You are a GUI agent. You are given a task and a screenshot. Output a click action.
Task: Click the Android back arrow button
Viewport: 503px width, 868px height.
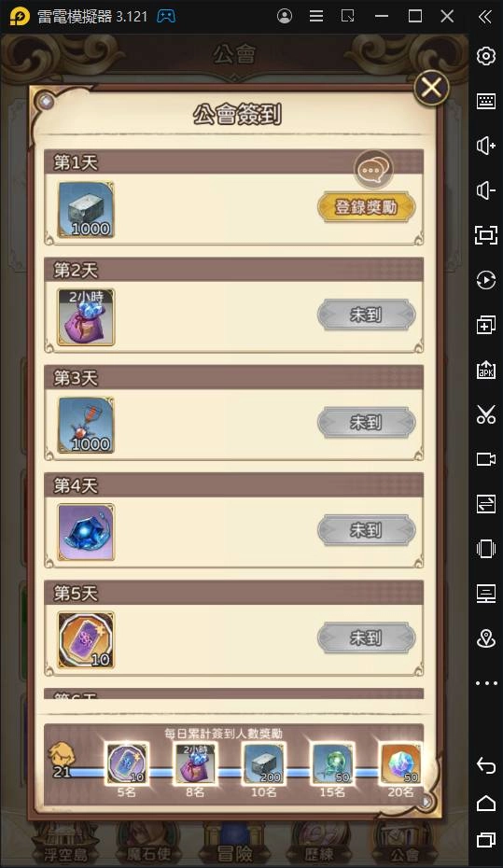click(486, 765)
